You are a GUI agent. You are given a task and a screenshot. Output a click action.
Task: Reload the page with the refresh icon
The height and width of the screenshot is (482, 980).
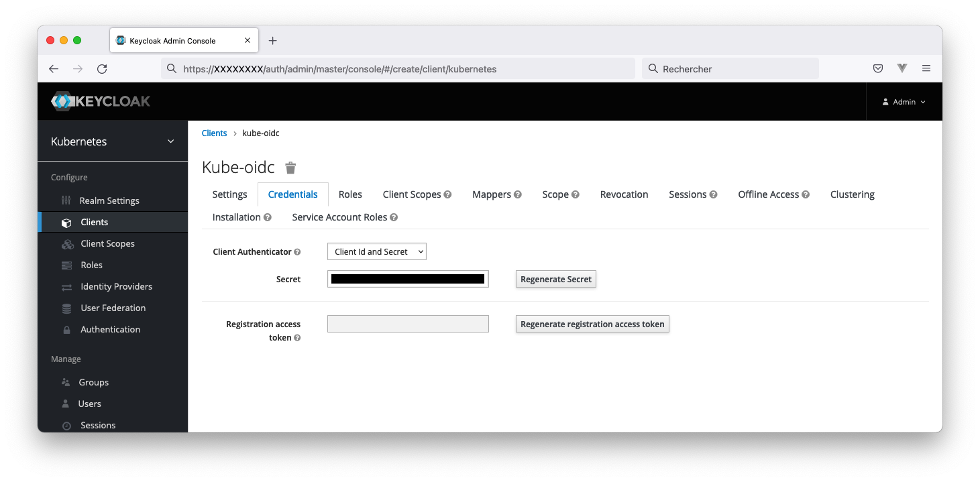coord(102,68)
